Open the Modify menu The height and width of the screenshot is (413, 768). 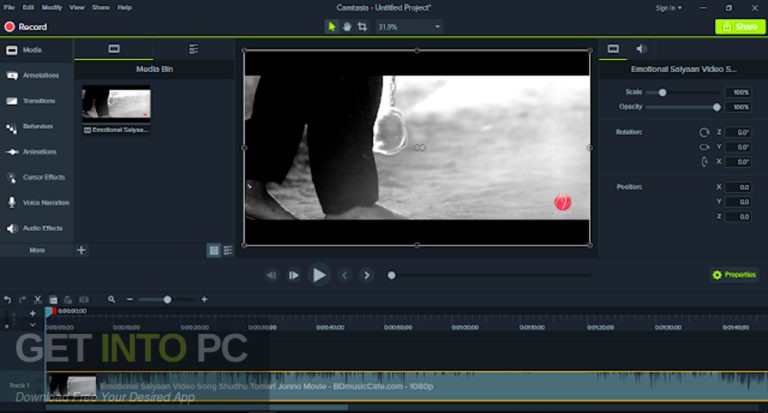pyautogui.click(x=52, y=7)
